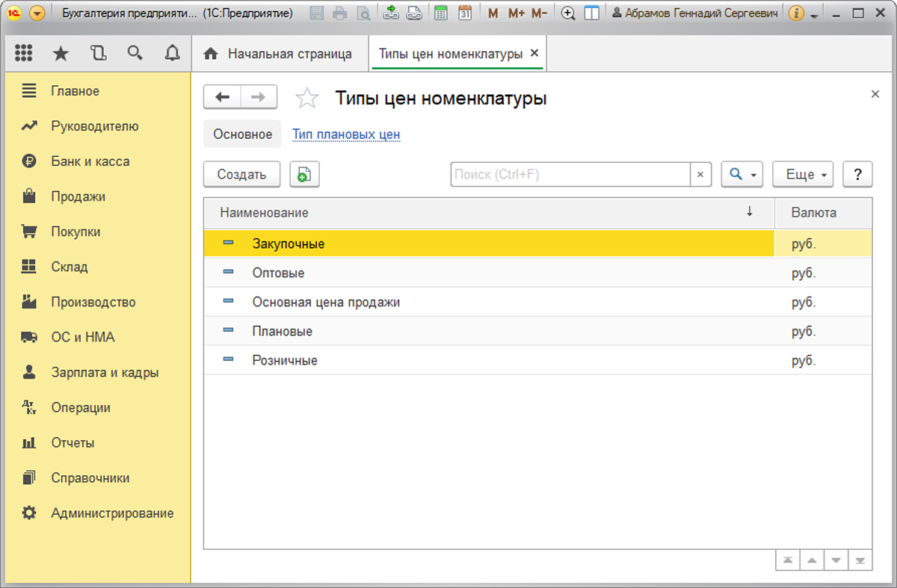Click the back navigation arrow
This screenshot has height=588, width=897.
pyautogui.click(x=222, y=97)
